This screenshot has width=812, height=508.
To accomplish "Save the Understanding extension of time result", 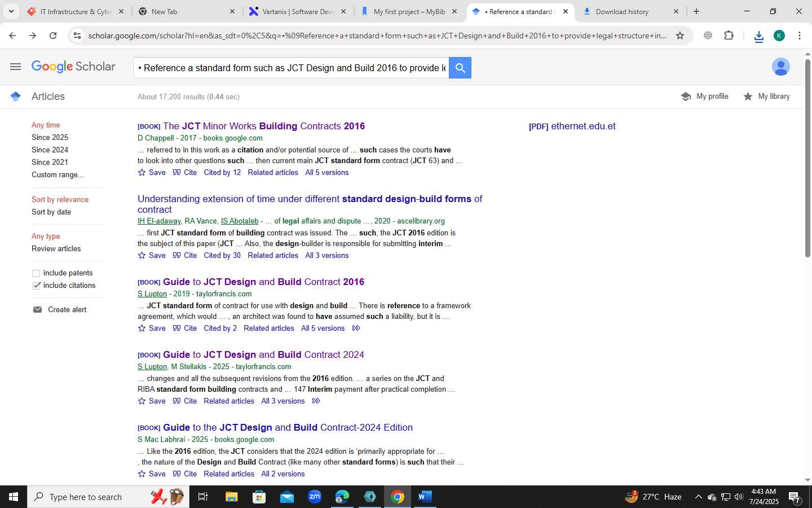I will click(x=152, y=255).
